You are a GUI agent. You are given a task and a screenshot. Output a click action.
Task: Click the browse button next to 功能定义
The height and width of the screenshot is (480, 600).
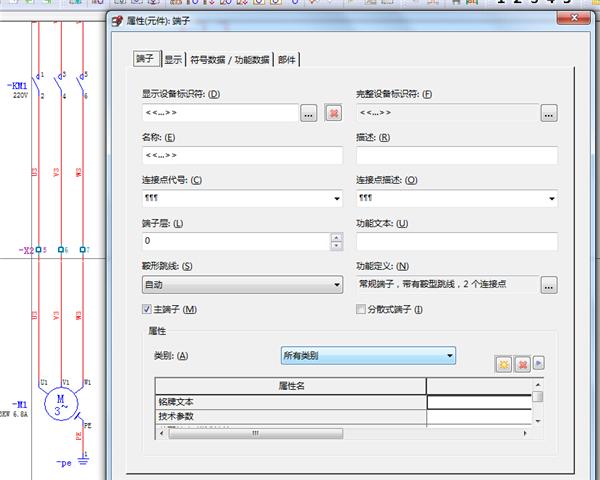[x=548, y=285]
